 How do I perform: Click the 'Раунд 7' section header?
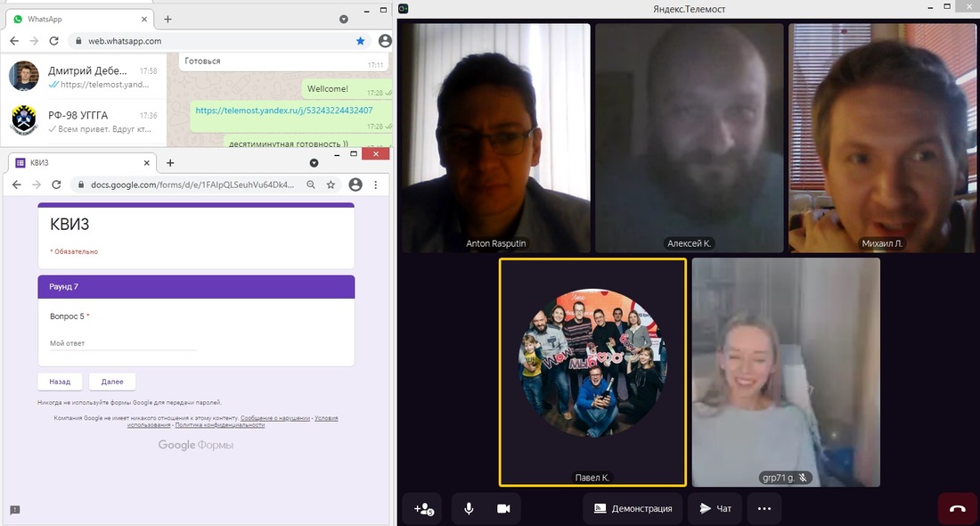196,286
